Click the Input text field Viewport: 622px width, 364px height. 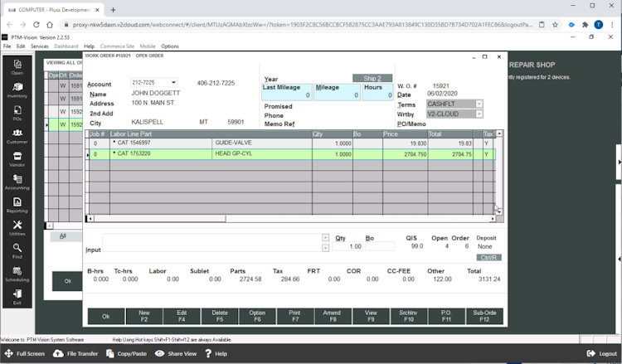pos(211,243)
